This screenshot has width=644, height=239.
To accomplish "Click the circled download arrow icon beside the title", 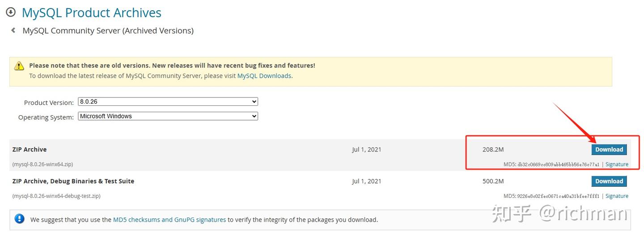I will click(11, 13).
